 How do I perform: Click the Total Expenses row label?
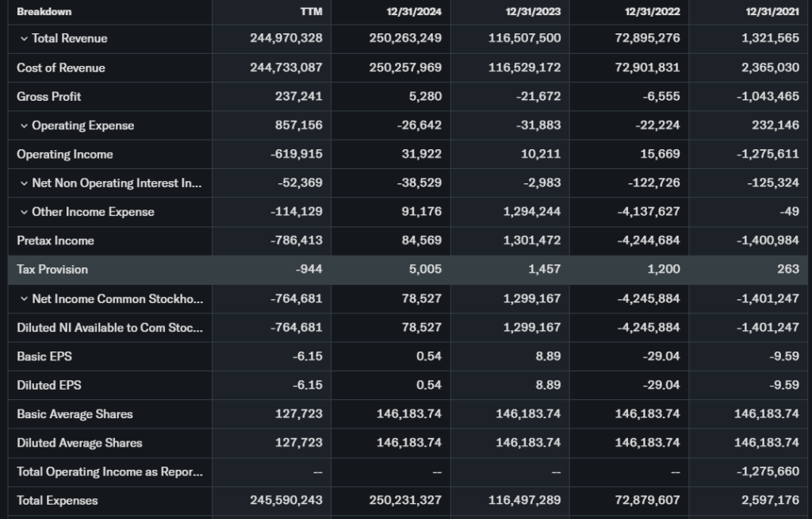tap(57, 501)
